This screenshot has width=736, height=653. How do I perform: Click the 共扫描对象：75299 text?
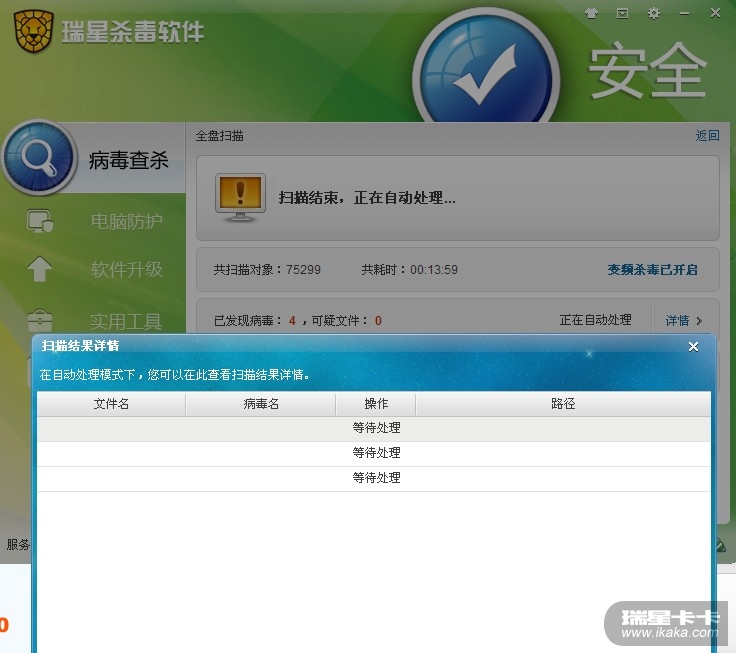point(267,269)
